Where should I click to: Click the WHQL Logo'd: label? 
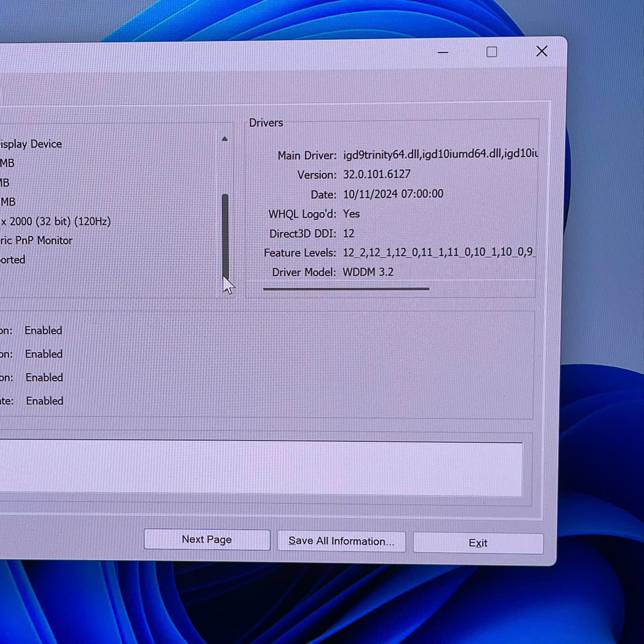[302, 214]
